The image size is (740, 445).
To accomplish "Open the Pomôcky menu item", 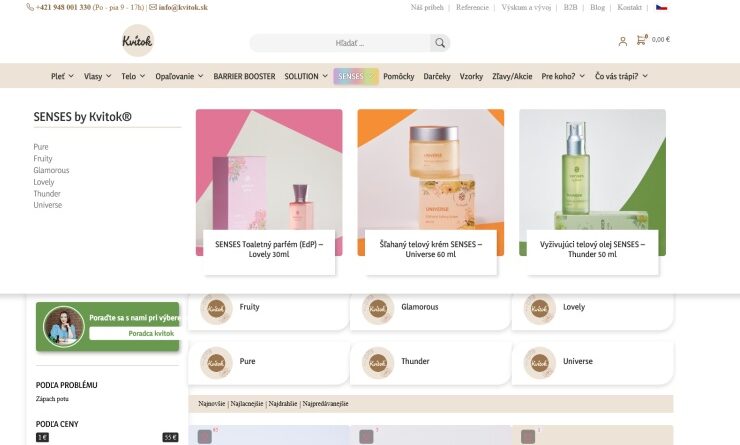I will pos(399,76).
